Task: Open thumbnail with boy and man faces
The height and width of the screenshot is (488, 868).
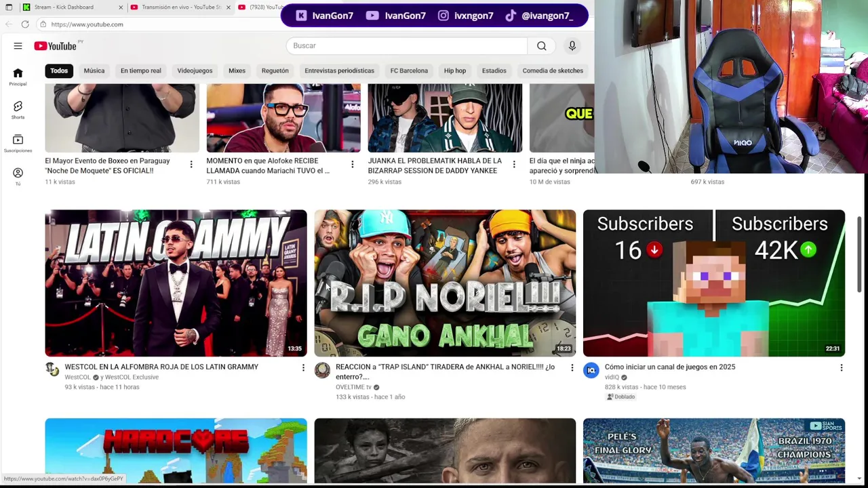Action: [x=445, y=451]
